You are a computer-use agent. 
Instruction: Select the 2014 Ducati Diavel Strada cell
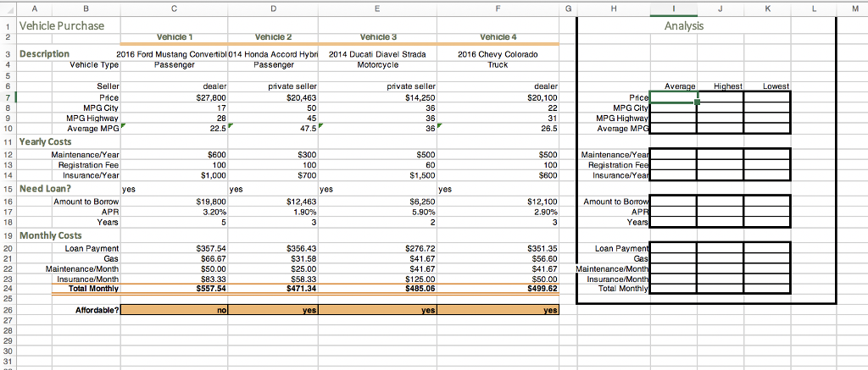[377, 54]
